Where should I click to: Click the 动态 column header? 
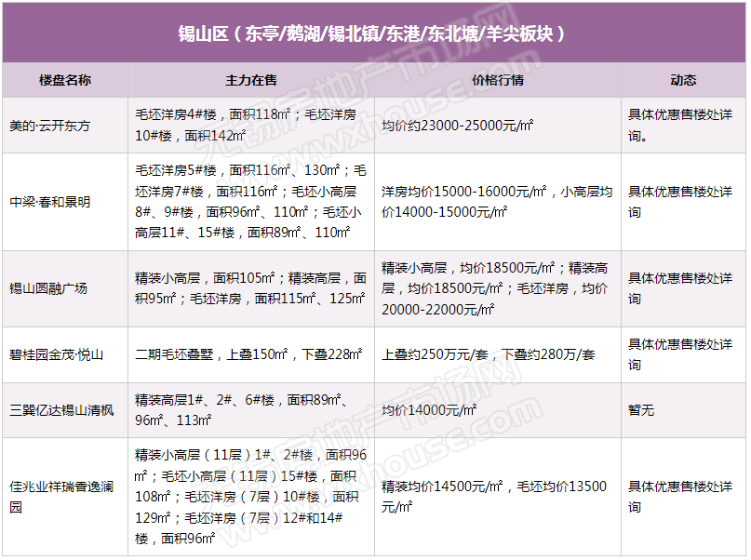click(x=683, y=81)
